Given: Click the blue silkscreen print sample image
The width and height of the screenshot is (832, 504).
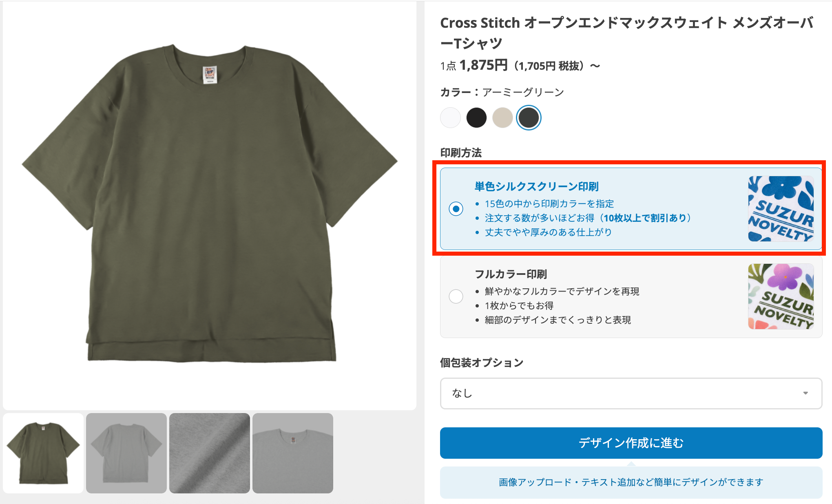Looking at the screenshot, I should coord(781,209).
